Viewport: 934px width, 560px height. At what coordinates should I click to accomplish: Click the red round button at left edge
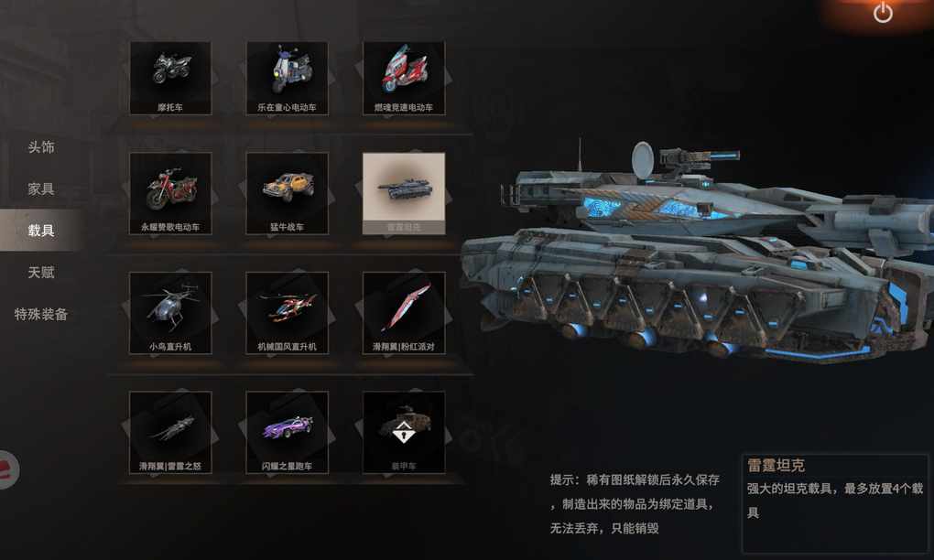pyautogui.click(x=9, y=470)
